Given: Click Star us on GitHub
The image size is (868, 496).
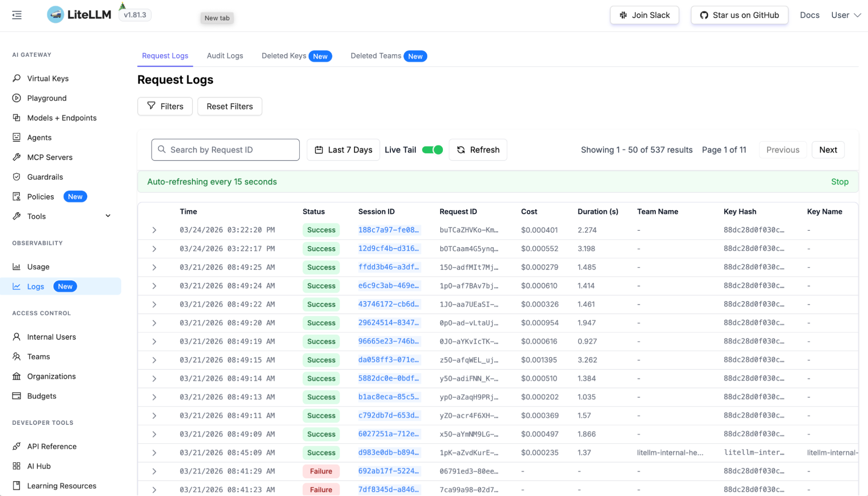Looking at the screenshot, I should pos(739,15).
